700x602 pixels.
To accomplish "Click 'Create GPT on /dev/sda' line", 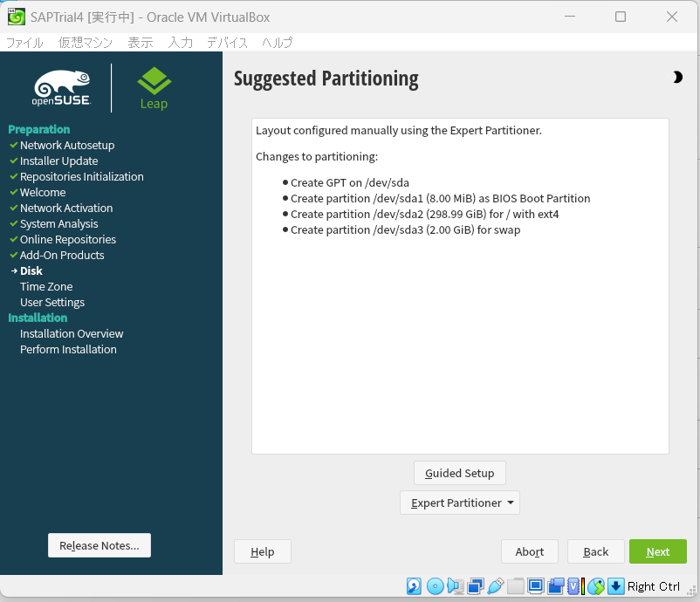I will 349,182.
